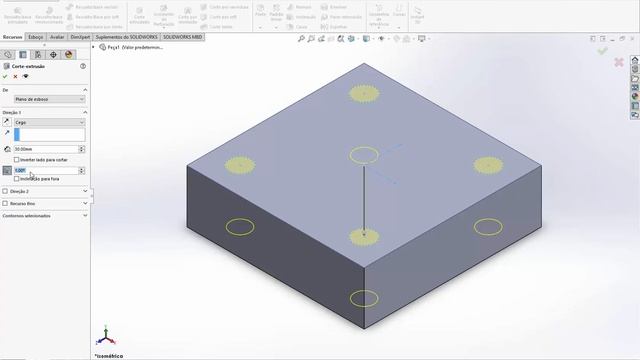
Task: Open the Cego end condition dropdown
Action: 49,122
